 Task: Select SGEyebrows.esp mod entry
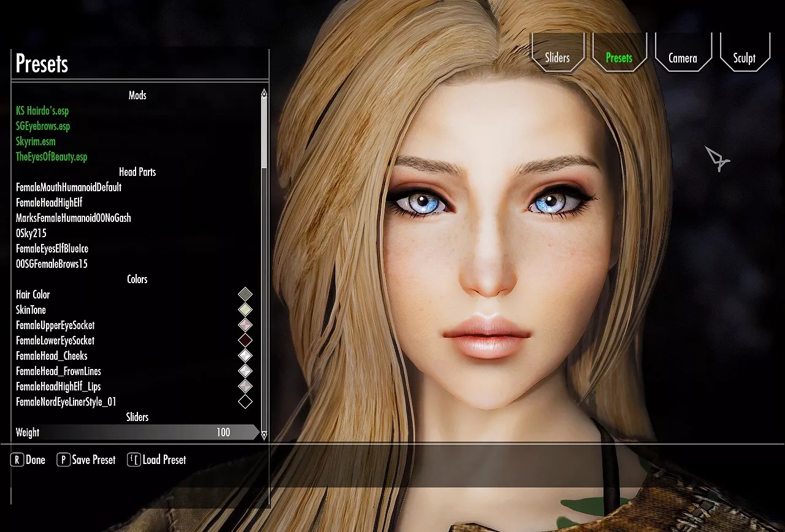coord(43,126)
